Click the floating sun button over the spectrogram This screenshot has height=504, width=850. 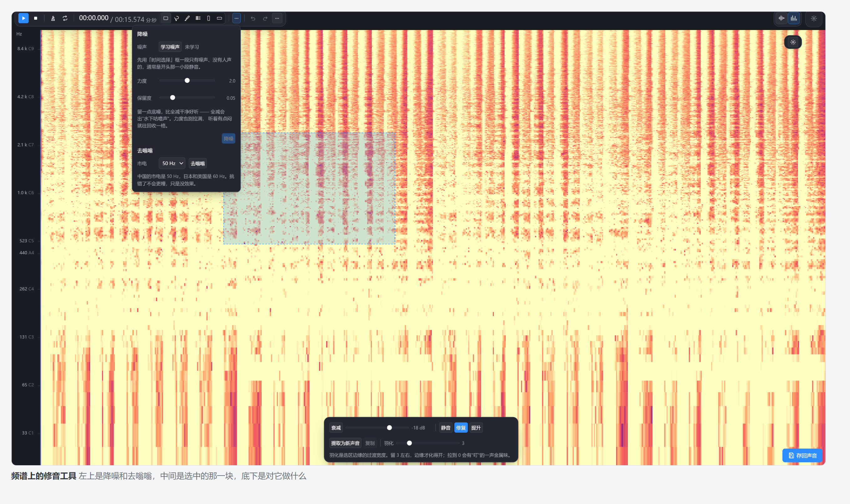tap(793, 42)
